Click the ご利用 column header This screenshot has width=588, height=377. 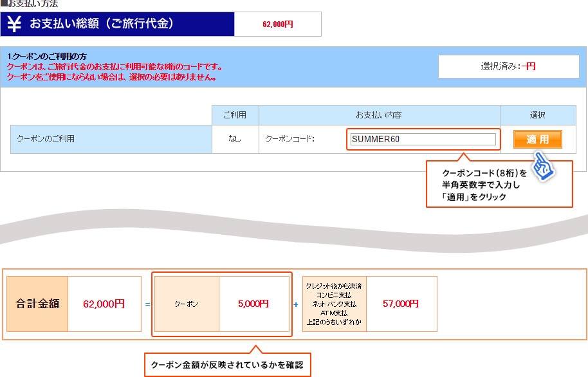coord(235,115)
